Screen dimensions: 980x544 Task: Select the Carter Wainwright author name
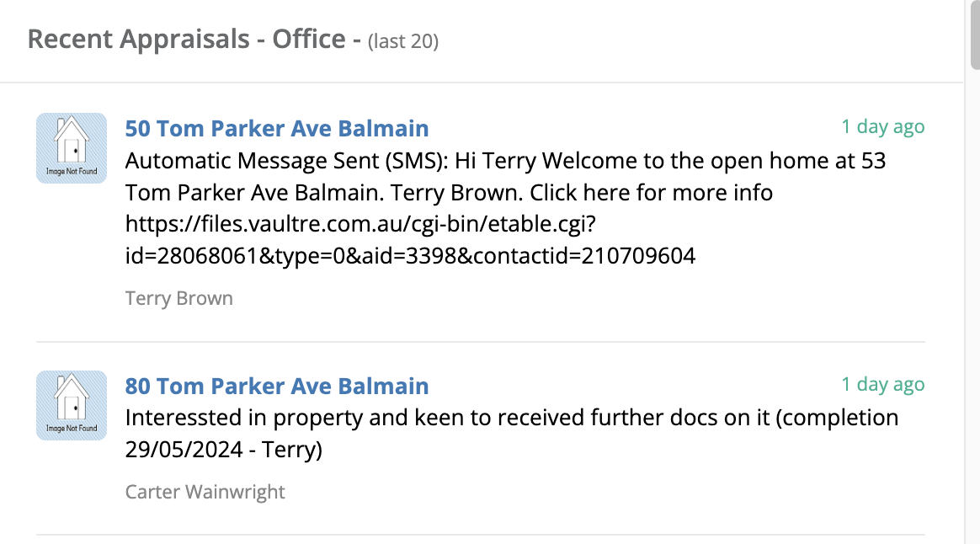coord(205,492)
